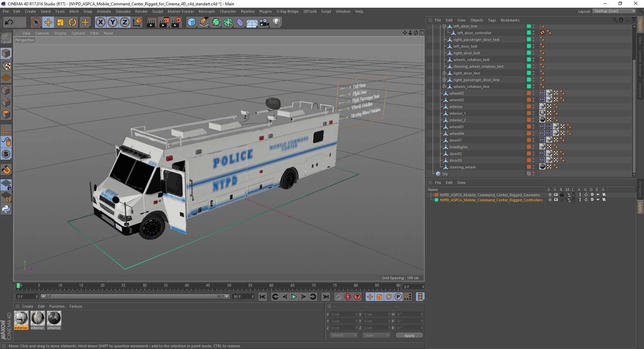The height and width of the screenshot is (349, 644).
Task: Go to start of animation
Action: coord(263,297)
